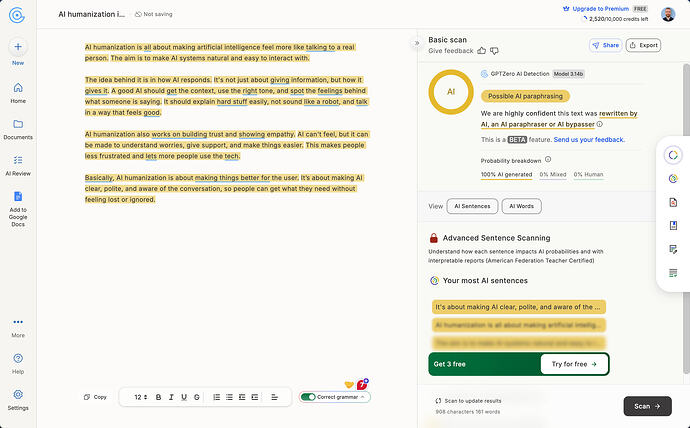Open the Send us your feedback link
This screenshot has width=690, height=428.
[589, 139]
